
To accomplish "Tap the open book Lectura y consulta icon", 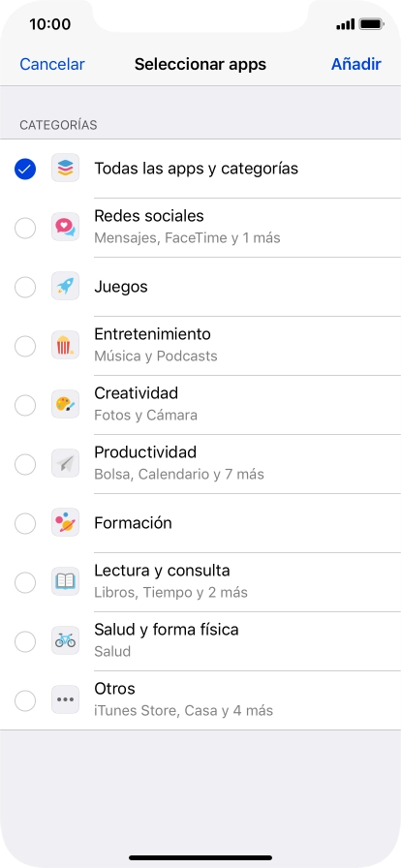I will (x=65, y=582).
